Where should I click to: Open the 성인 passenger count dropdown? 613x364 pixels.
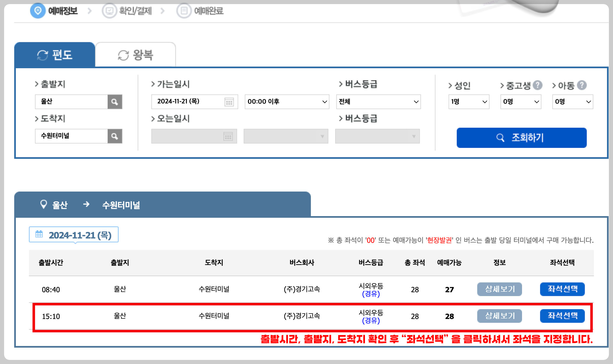click(468, 102)
